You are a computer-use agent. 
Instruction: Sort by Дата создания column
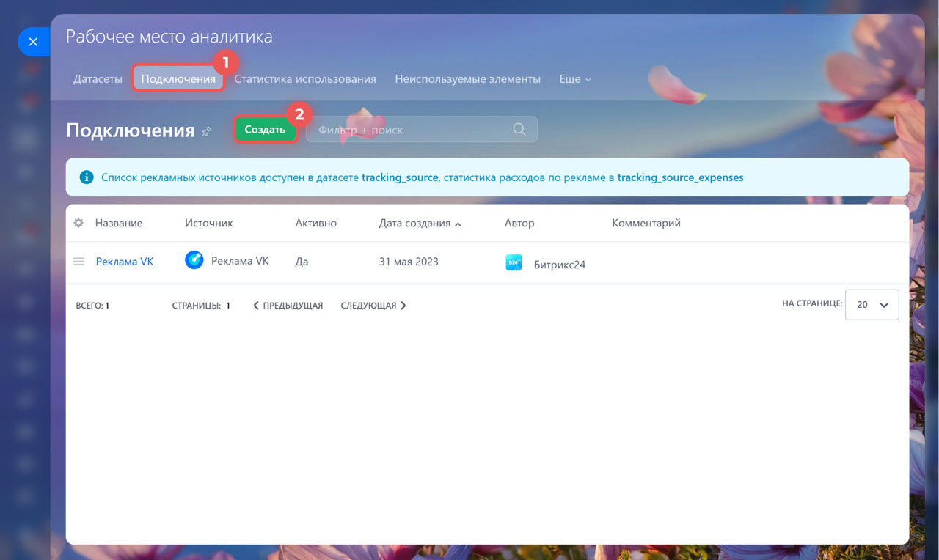414,223
